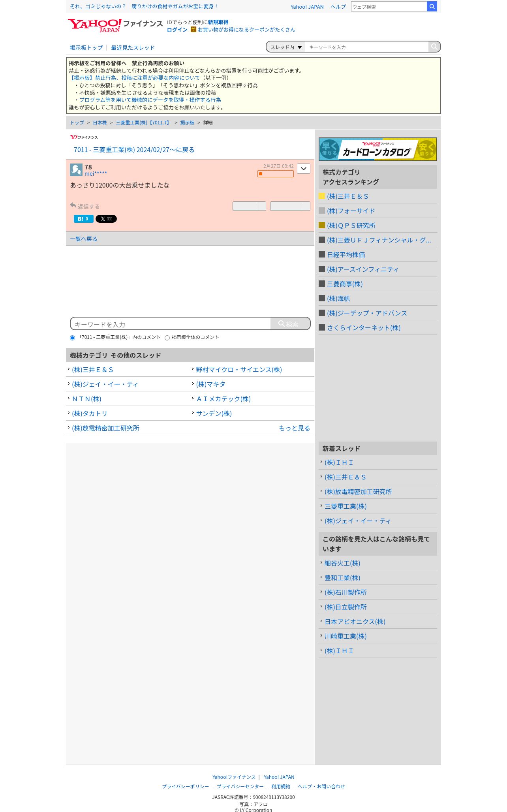This screenshot has width=507, height=812.
Task: Click the 利用規約 footer link
Action: [281, 786]
